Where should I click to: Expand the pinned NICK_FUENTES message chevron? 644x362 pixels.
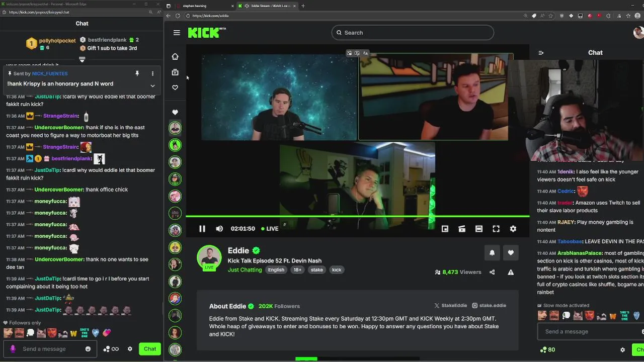(152, 86)
